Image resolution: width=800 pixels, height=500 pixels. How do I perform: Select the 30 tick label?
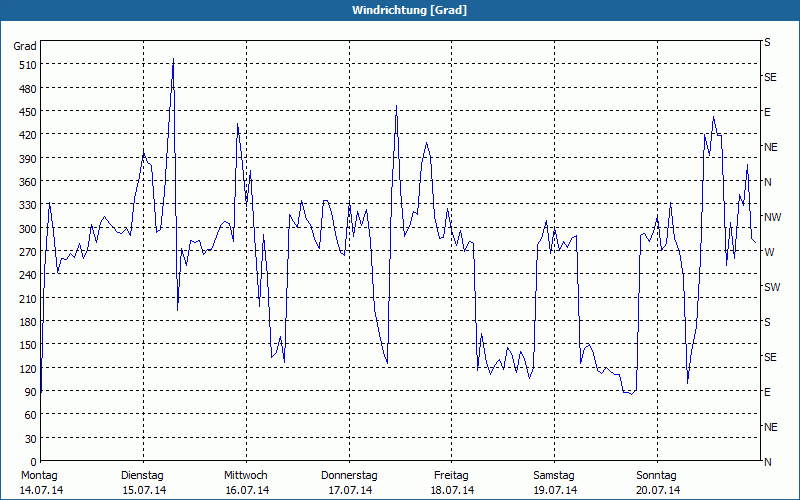31,439
